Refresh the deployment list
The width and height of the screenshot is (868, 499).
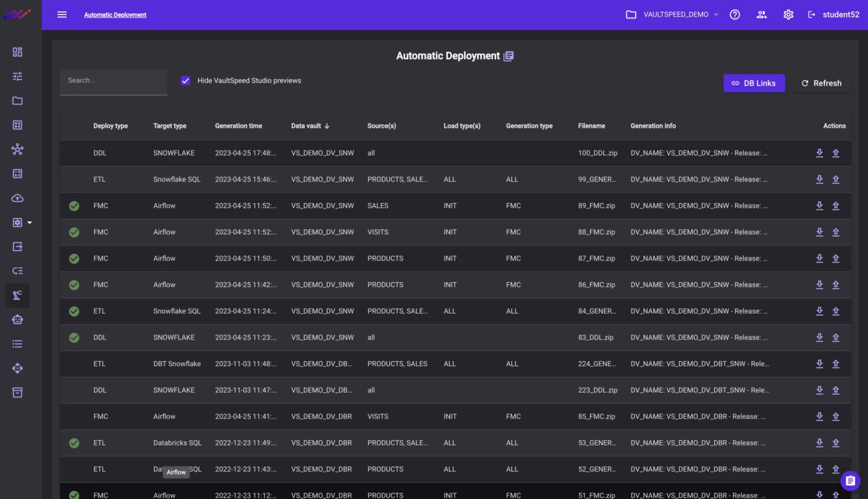click(x=821, y=83)
